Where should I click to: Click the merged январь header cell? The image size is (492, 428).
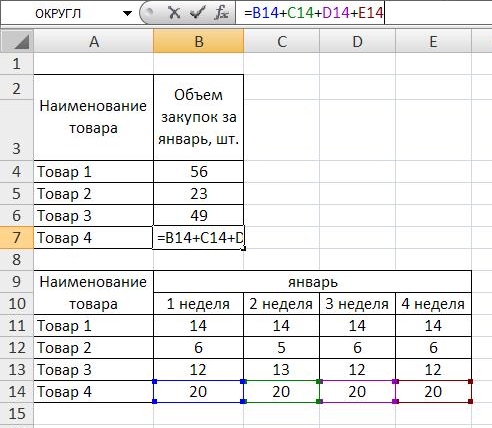(313, 282)
